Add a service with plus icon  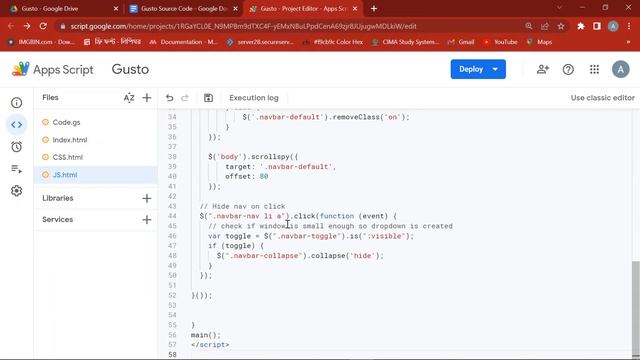pos(147,220)
